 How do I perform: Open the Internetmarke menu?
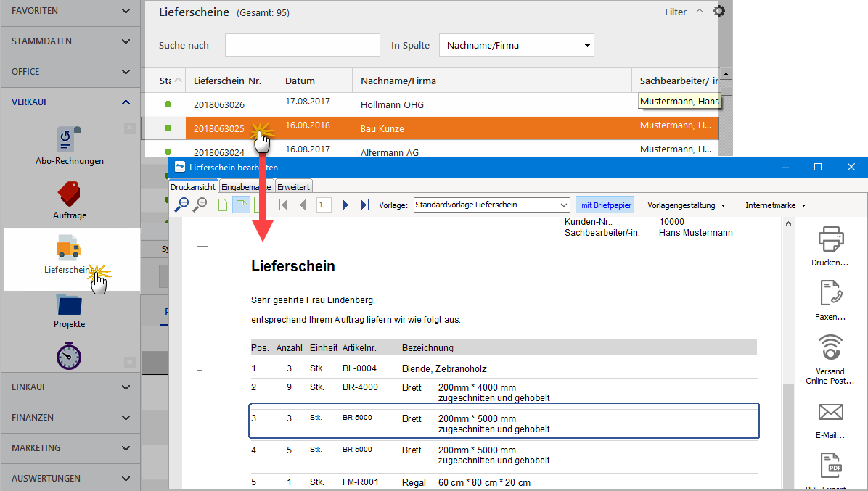776,205
